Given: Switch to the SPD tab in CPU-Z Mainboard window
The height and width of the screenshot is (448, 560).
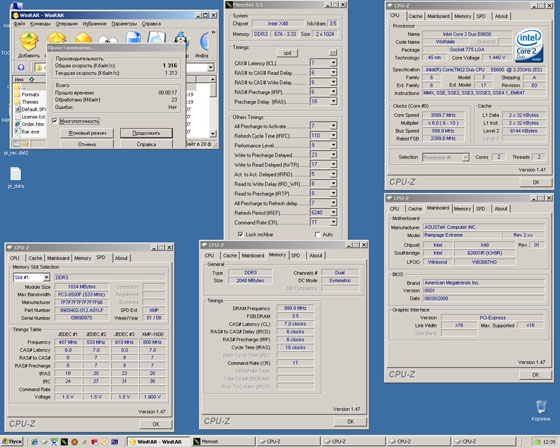Looking at the screenshot, I should click(x=480, y=209).
